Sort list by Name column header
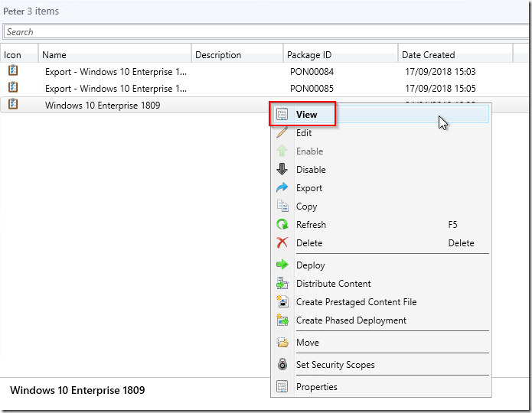This screenshot has width=532, height=413. tap(115, 55)
